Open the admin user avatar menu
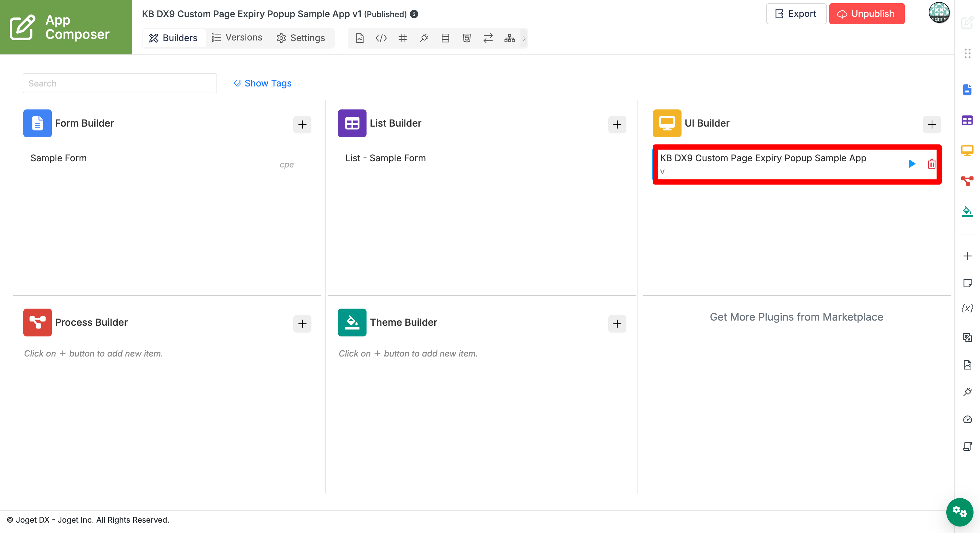This screenshot has width=980, height=533. [939, 13]
